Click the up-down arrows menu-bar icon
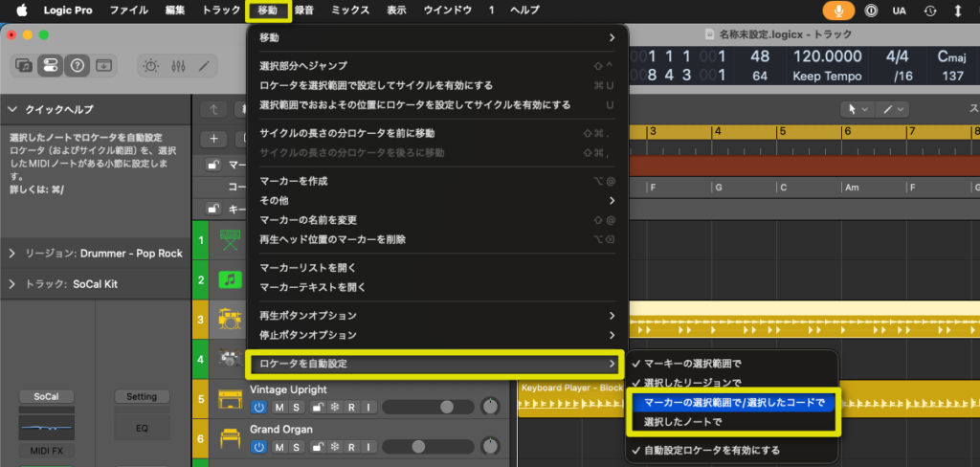Screen dimensions: 980x467 click(x=958, y=11)
